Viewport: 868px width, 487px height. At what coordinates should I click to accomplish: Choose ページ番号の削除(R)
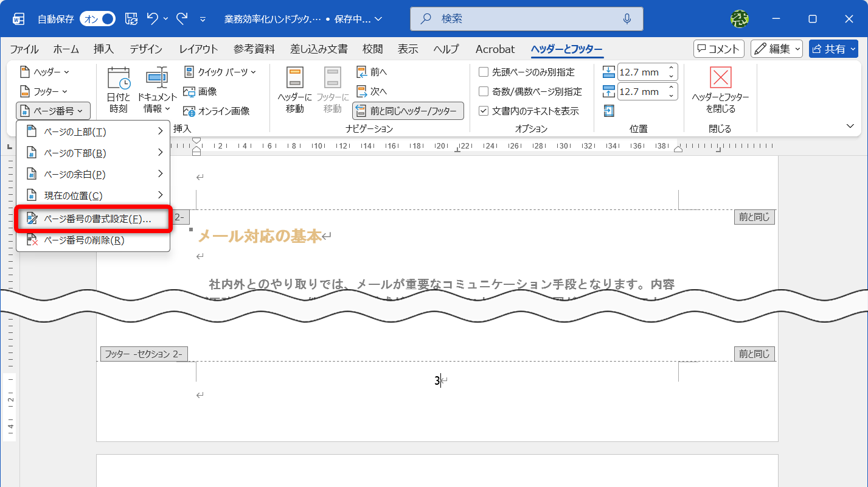point(92,240)
